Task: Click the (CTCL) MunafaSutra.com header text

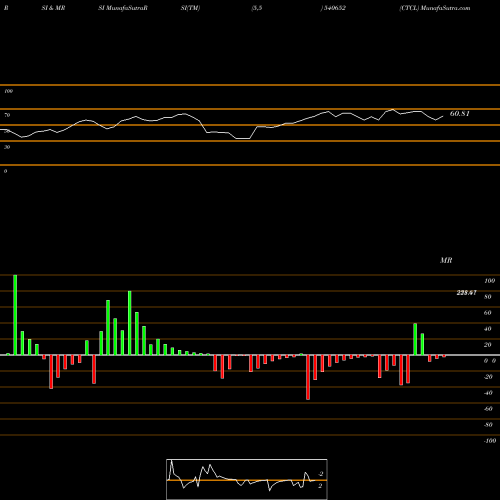Action: click(435, 8)
